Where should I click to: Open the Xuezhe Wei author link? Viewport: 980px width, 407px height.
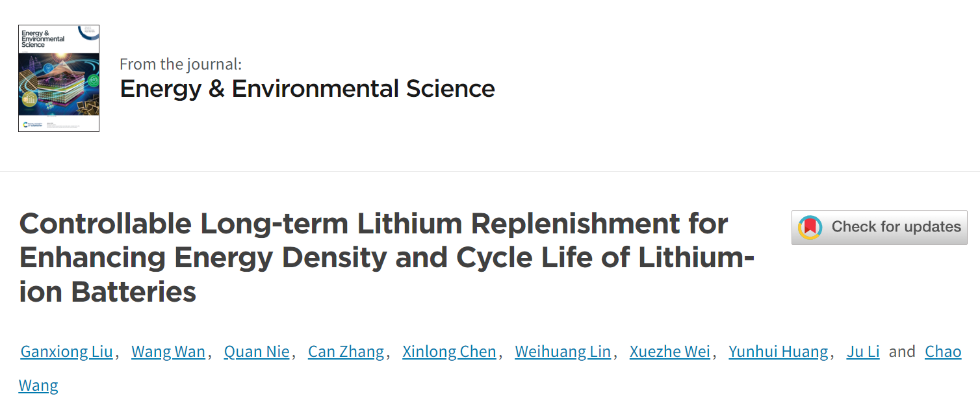[x=670, y=352]
